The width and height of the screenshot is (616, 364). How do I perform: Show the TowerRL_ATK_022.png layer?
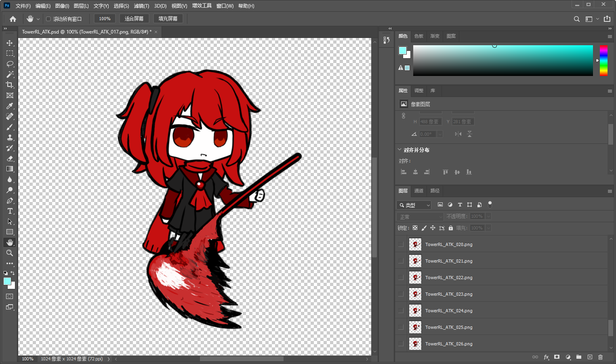point(401,278)
